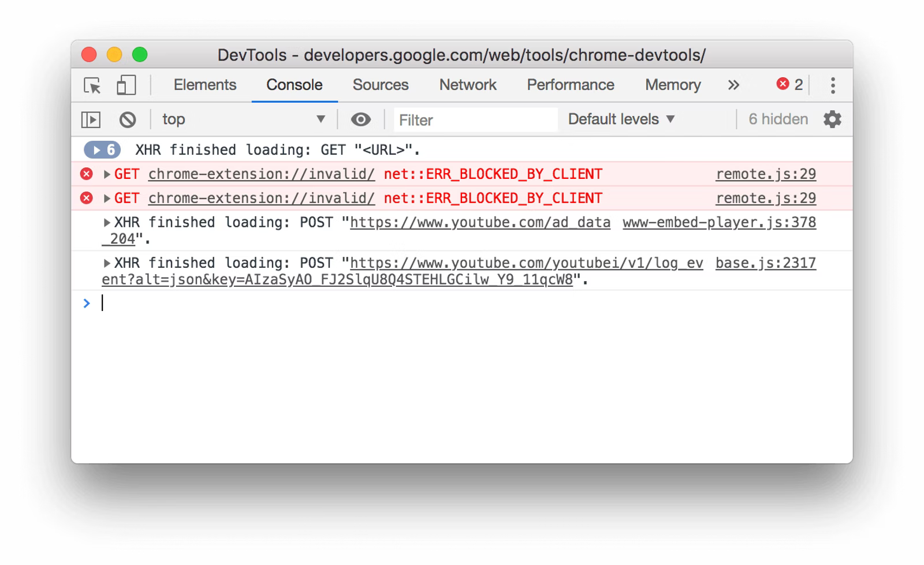Expand the first ERR_BLOCKED_BY_CLIENT error
The image size is (924, 565).
coord(107,173)
